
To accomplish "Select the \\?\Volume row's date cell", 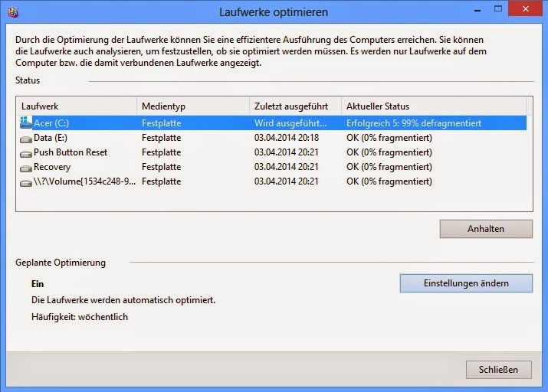I will [287, 181].
